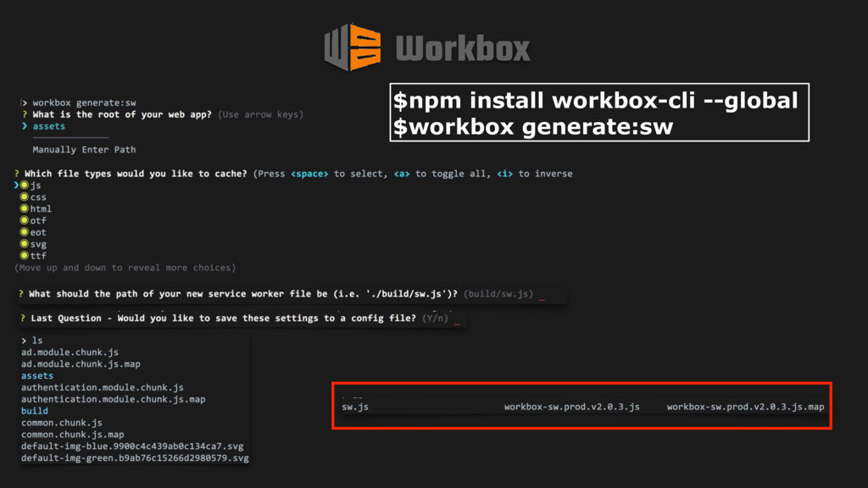The width and height of the screenshot is (868, 488).
Task: Toggle the js file type radio
Action: point(25,186)
